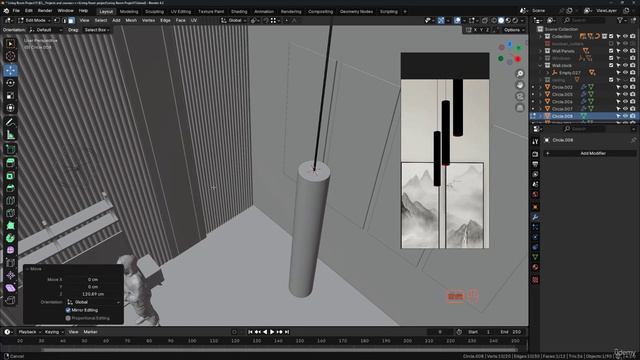640x360 pixels.
Task: Switch to face select mode
Action: coord(71,20)
